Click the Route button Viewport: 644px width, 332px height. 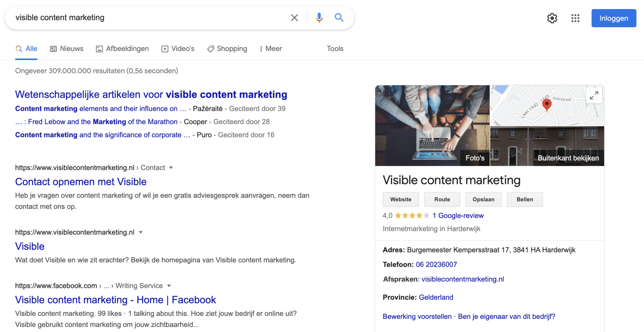pyautogui.click(x=442, y=199)
